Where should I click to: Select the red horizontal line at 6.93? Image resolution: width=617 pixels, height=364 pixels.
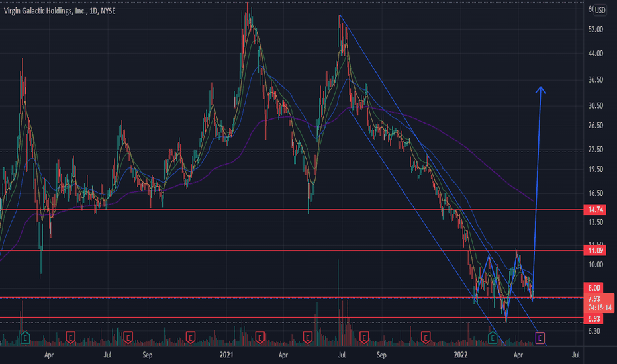[291, 318]
